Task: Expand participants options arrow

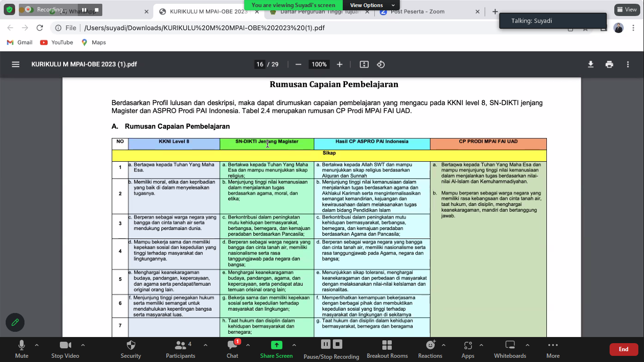Action: pos(206,345)
